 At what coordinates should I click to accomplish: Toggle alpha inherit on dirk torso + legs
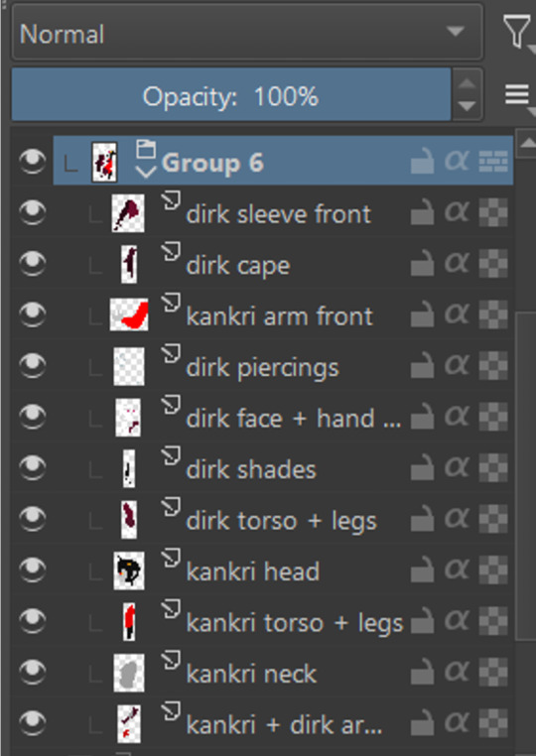click(x=457, y=519)
